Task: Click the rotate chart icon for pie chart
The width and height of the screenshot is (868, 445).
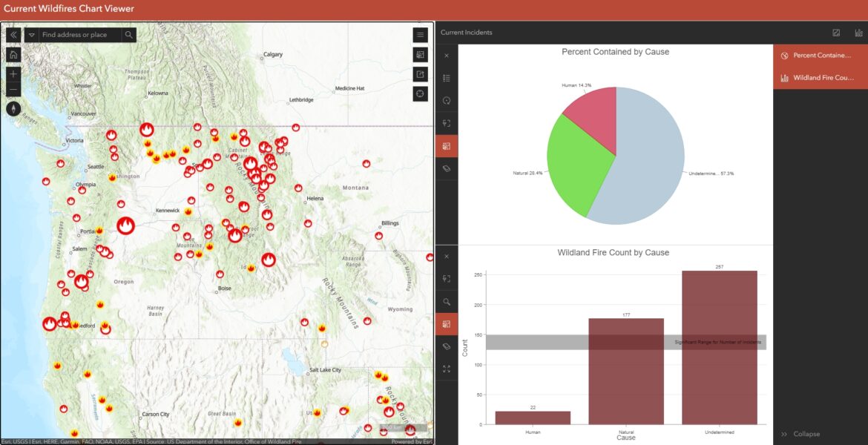Action: click(x=447, y=101)
